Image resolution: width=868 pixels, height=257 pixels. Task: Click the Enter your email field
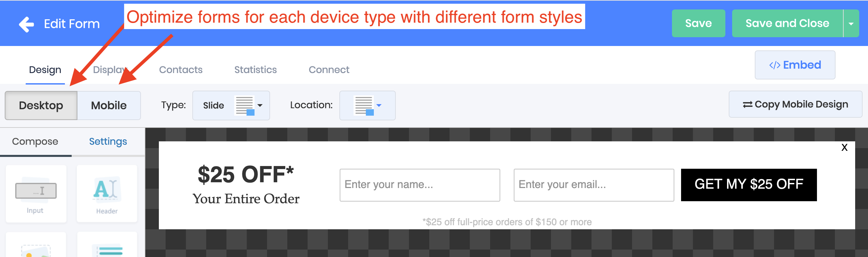tap(594, 185)
